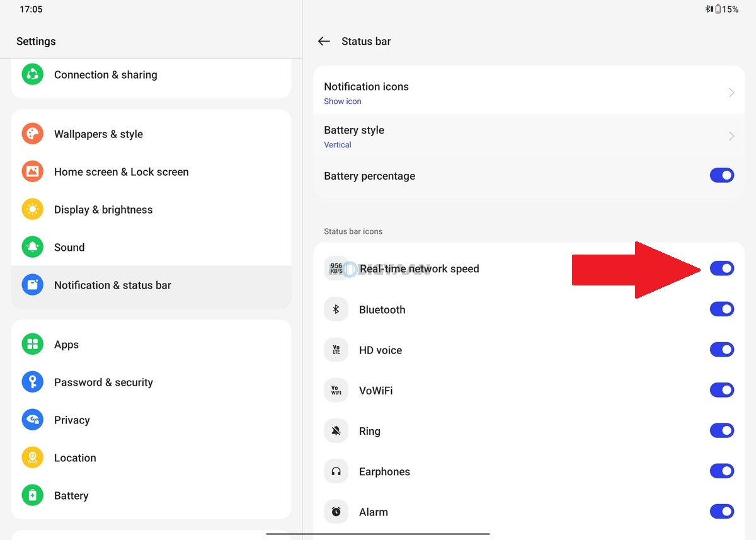Tap the Bluetooth icon in the list
This screenshot has height=540, width=756.
(336, 309)
